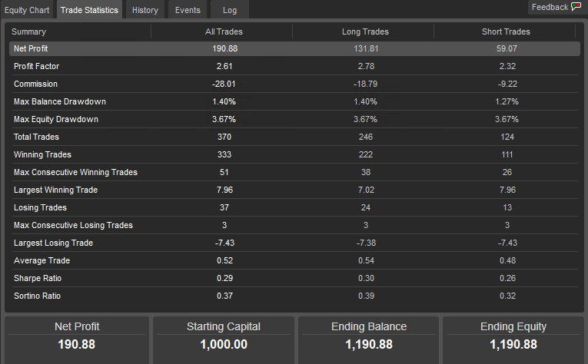This screenshot has width=588, height=364.
Task: Click the bottom Net Profit 190.88 panel
Action: click(x=77, y=340)
